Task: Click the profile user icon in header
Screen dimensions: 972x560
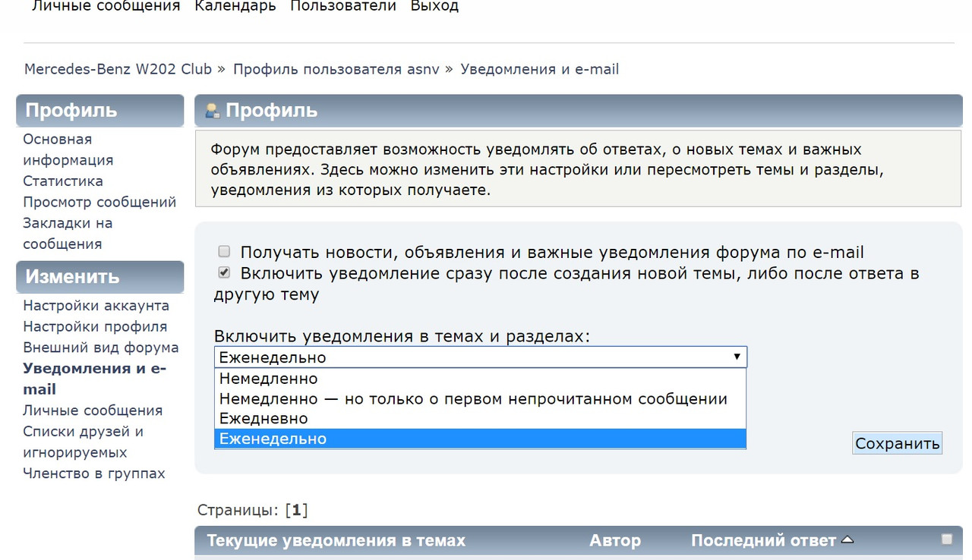Action: (x=212, y=111)
